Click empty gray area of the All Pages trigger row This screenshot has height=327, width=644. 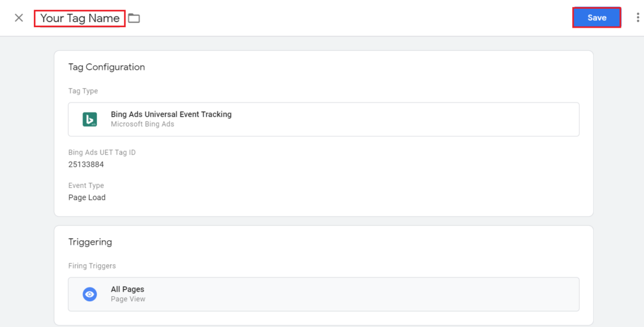coord(377,294)
